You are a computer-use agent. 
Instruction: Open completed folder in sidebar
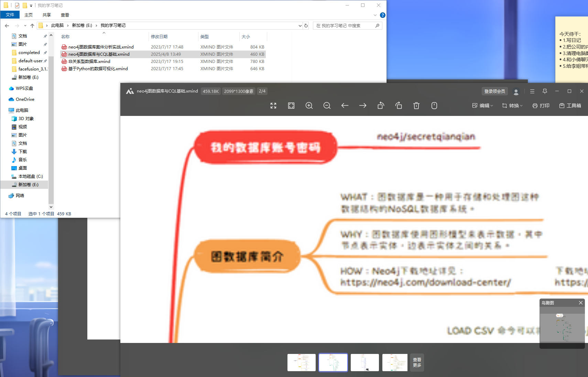point(29,52)
